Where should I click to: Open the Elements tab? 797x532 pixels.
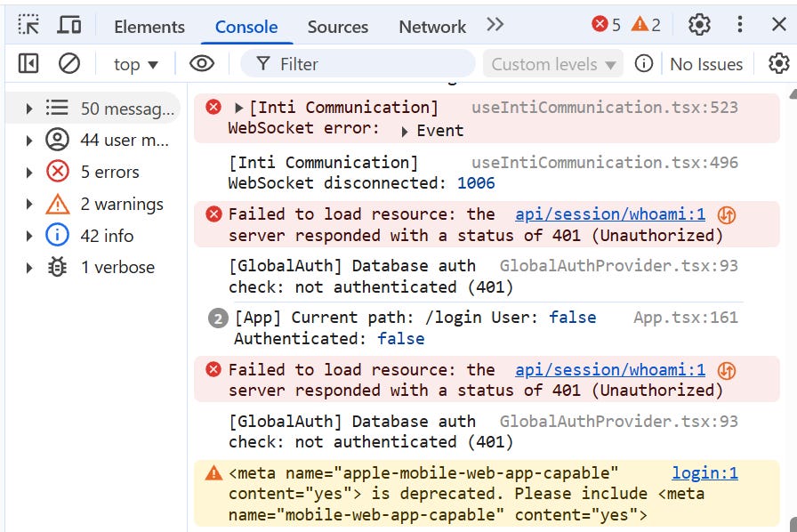click(x=149, y=27)
